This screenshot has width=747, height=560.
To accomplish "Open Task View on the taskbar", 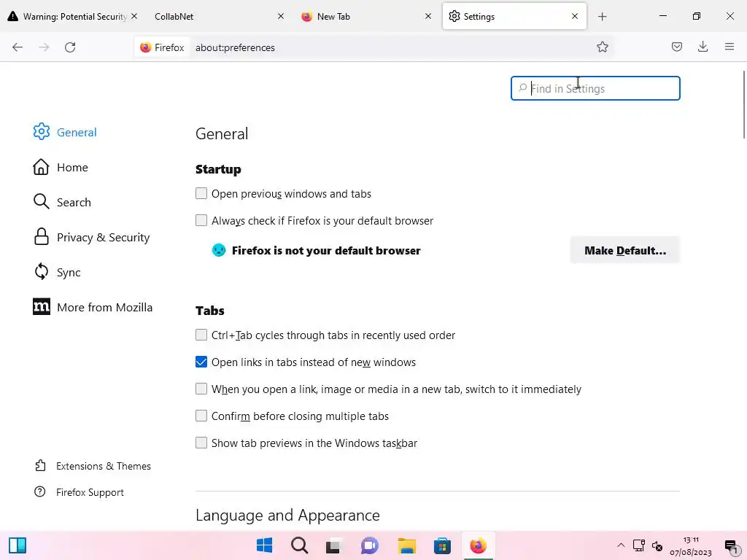I will click(334, 545).
